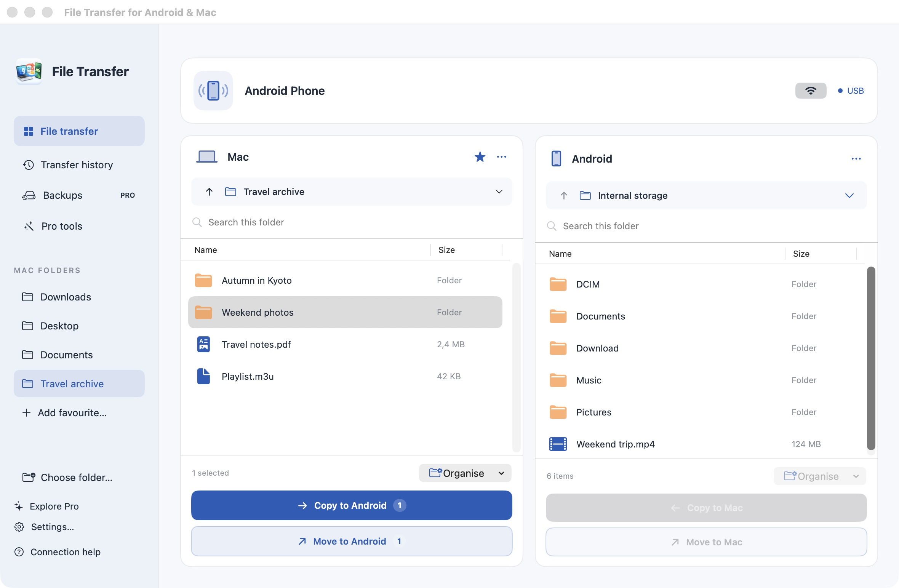Image resolution: width=899 pixels, height=588 pixels.
Task: Go up one folder in the Android panel
Action: 564,195
